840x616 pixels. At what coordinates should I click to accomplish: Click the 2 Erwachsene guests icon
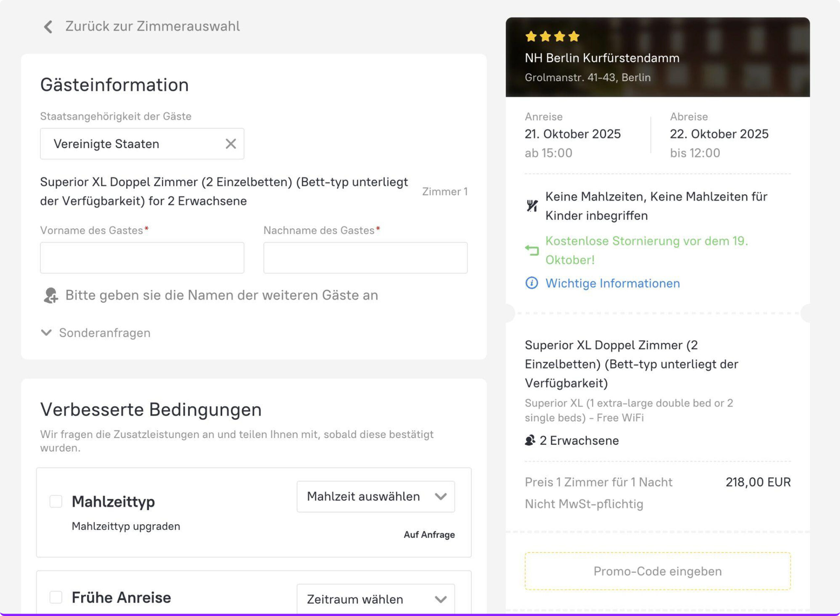point(530,440)
